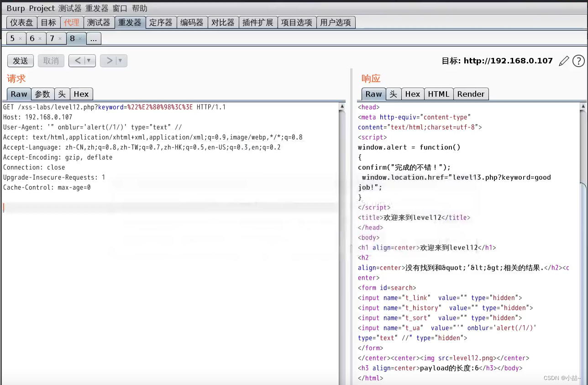Click the 发送 send button
Viewport: 588px width, 385px height.
[20, 61]
